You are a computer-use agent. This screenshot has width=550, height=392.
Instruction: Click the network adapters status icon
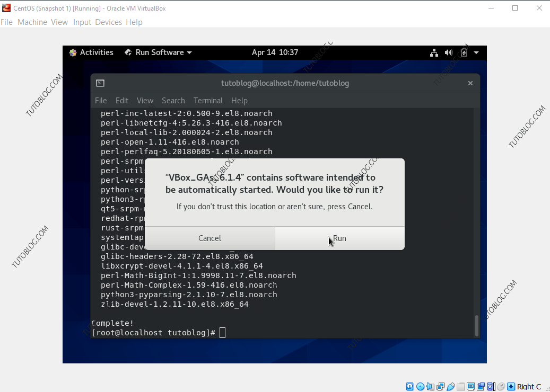[440, 386]
